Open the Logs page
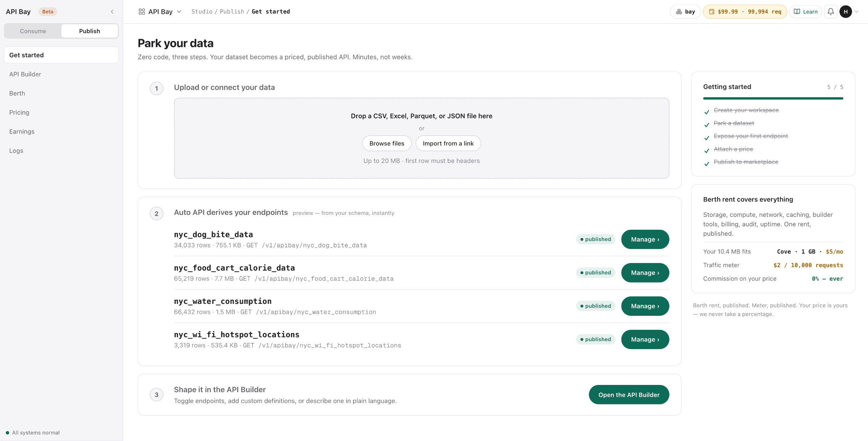Screen dimensions: 868x441 [61, 151]
